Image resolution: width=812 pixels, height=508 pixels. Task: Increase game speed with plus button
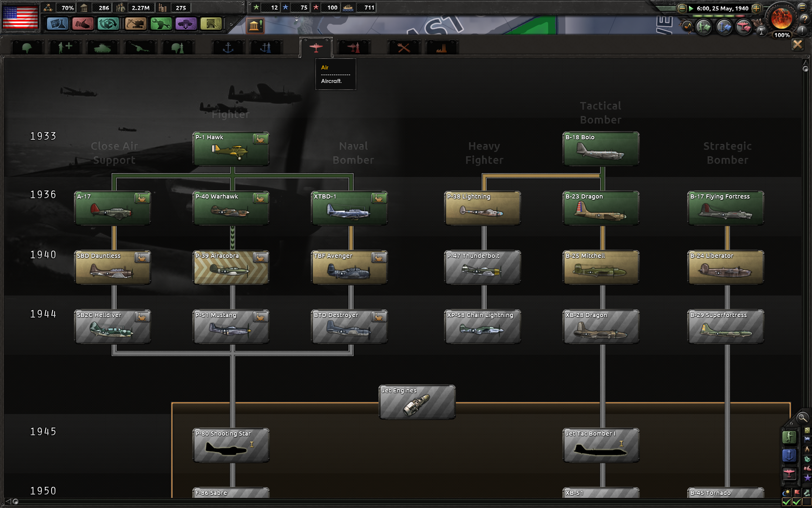coord(757,8)
